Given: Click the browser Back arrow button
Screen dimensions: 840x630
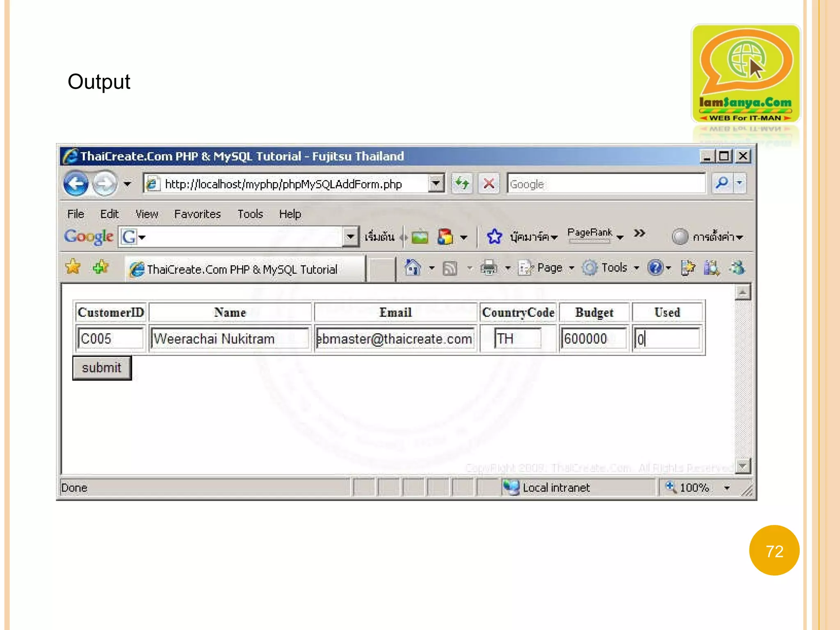Looking at the screenshot, I should tap(76, 183).
